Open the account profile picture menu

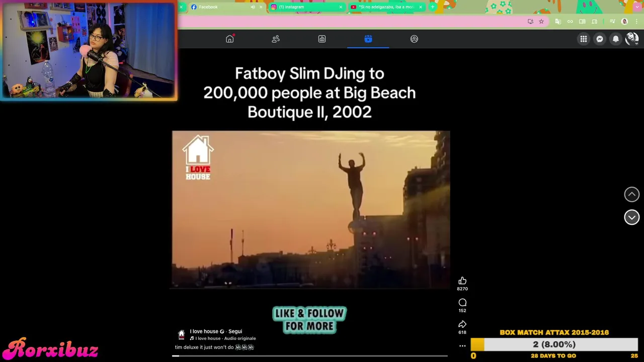(x=632, y=39)
